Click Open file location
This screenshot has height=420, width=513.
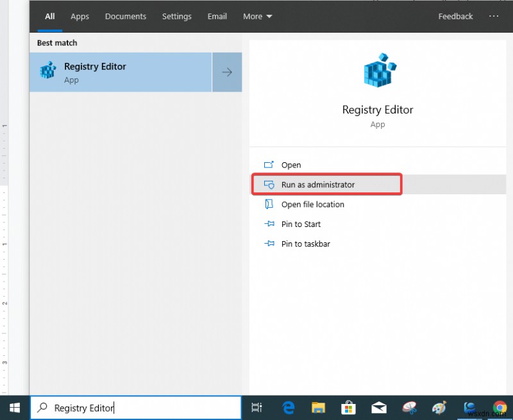point(312,204)
